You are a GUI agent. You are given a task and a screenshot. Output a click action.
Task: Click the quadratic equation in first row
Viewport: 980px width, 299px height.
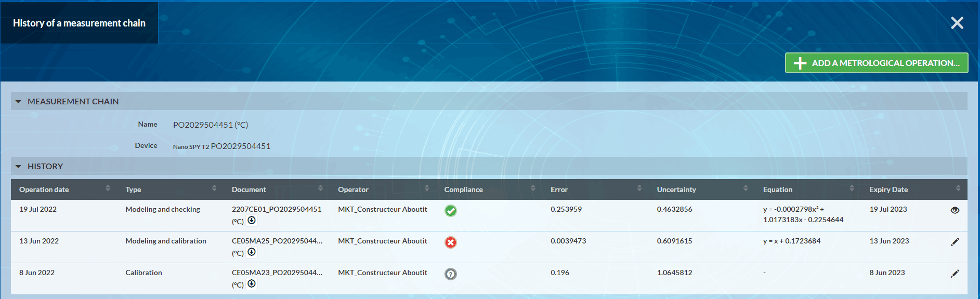coord(803,214)
